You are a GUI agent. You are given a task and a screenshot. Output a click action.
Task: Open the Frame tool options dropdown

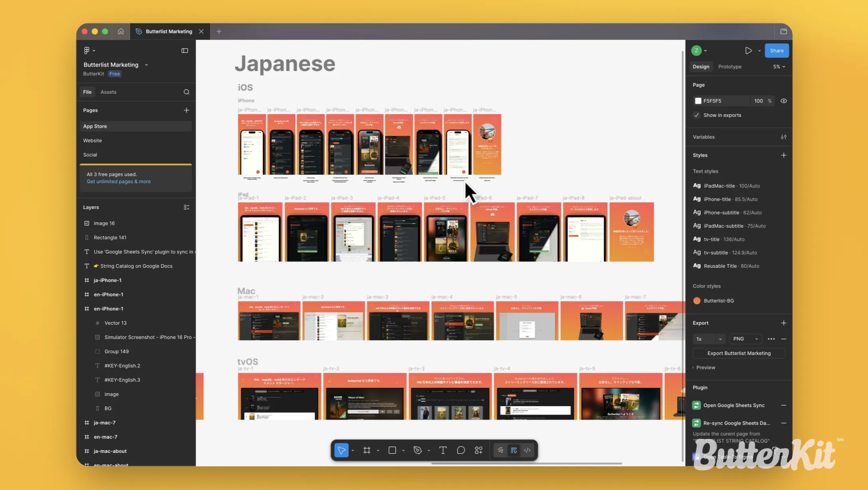[378, 450]
